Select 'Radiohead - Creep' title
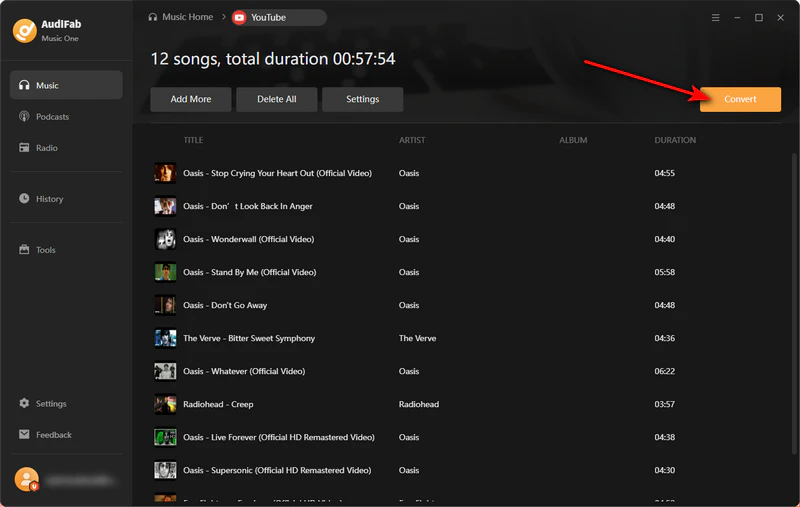The height and width of the screenshot is (507, 800). tap(218, 404)
